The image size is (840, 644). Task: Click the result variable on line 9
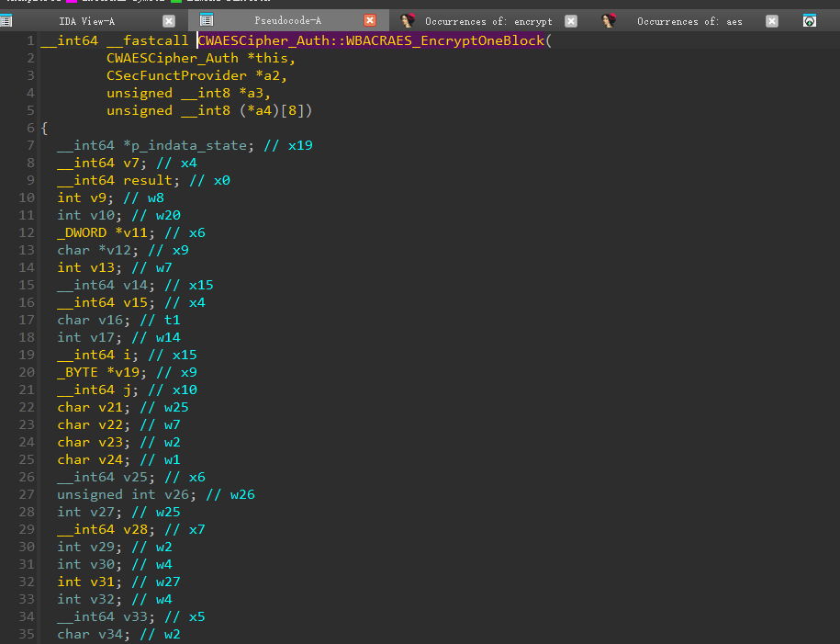click(x=148, y=180)
